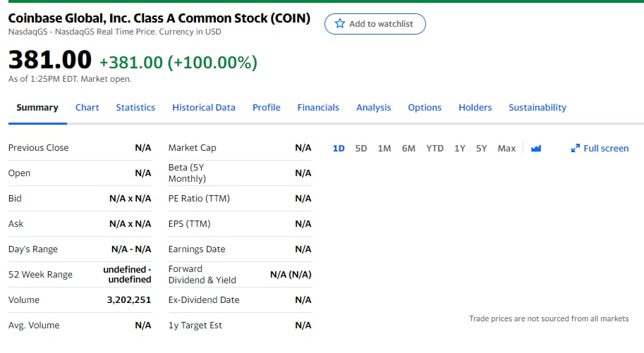644x353 pixels.
Task: Click the star icon in Add to watchlist
Action: 340,23
